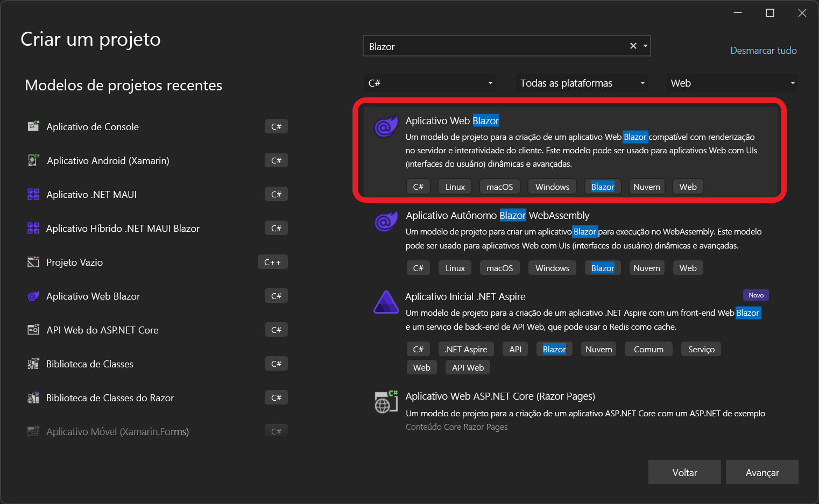The height and width of the screenshot is (504, 819).
Task: Click inside the Blazor search field
Action: (495, 46)
